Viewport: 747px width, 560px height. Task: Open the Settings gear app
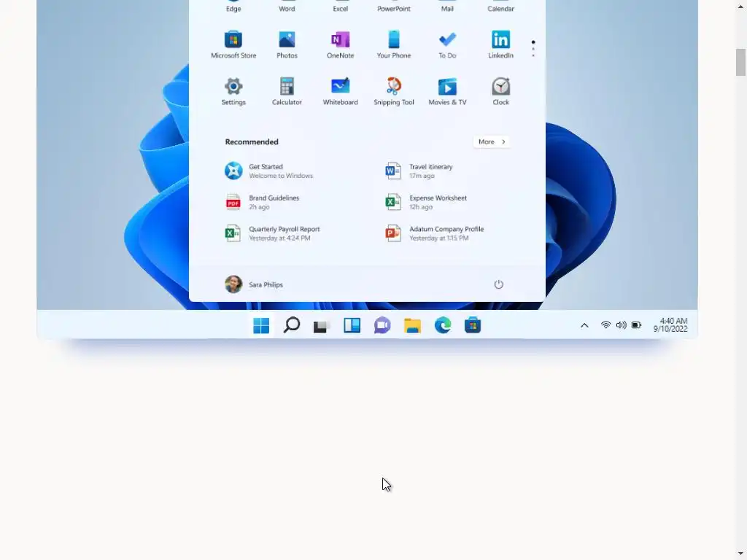[x=233, y=91]
